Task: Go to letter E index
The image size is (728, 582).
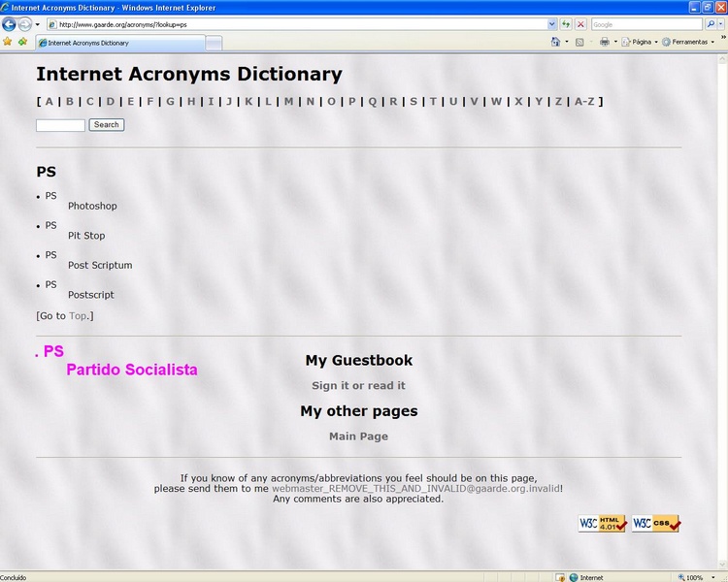Action: pos(130,101)
